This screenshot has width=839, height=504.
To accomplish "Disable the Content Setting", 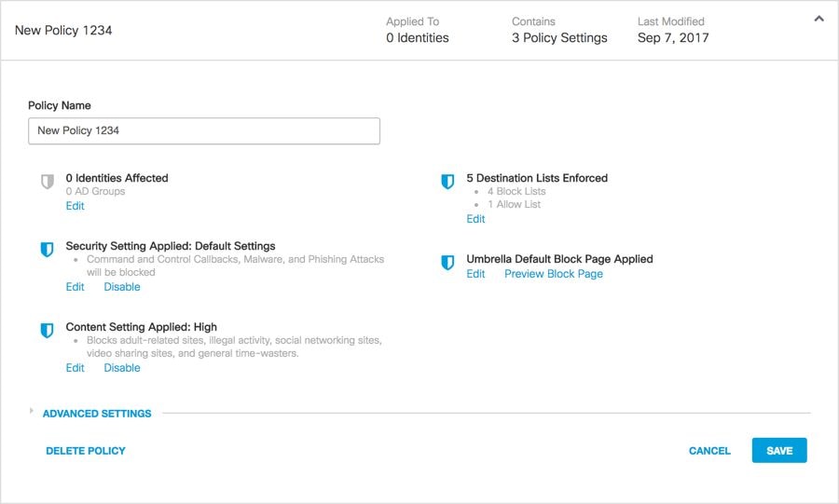I will pos(122,368).
